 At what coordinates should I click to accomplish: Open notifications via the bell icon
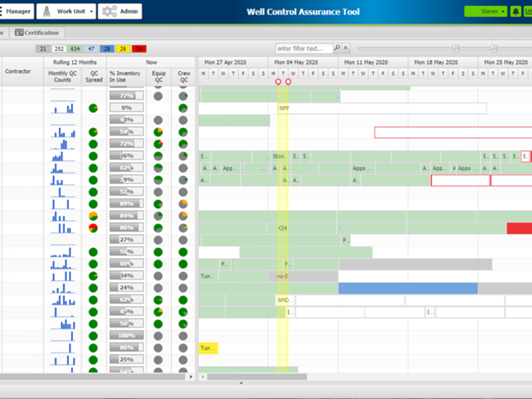pyautogui.click(x=515, y=11)
